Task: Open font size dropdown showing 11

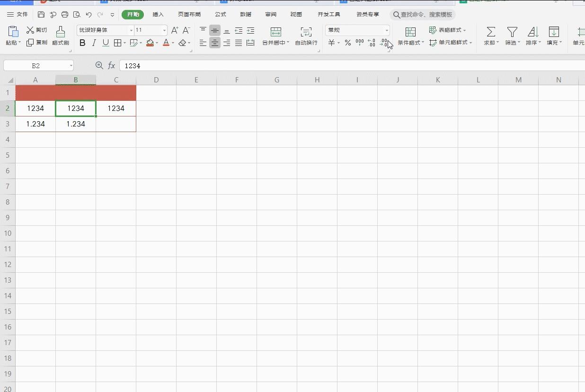Action: tap(165, 30)
